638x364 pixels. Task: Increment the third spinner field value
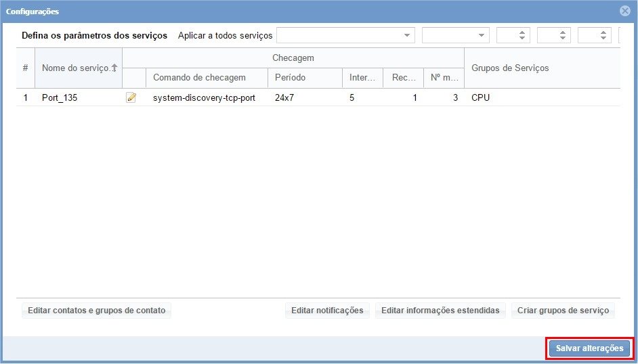tap(603, 32)
